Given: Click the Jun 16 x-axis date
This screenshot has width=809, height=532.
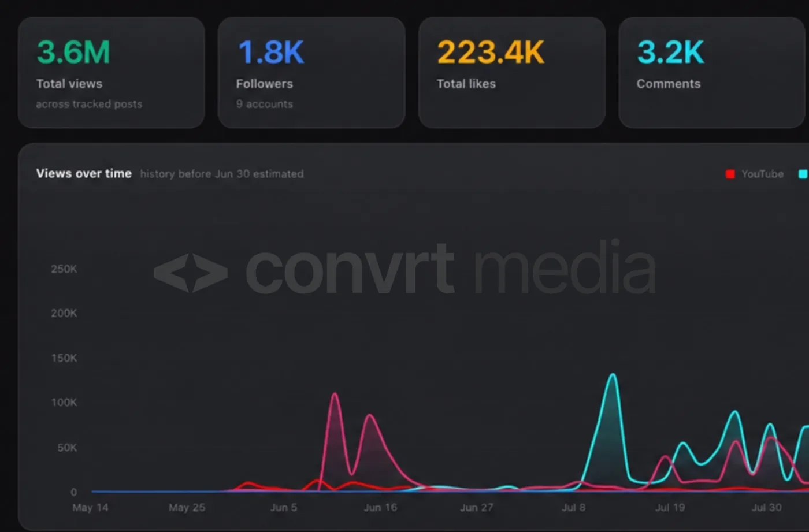Looking at the screenshot, I should 380,508.
